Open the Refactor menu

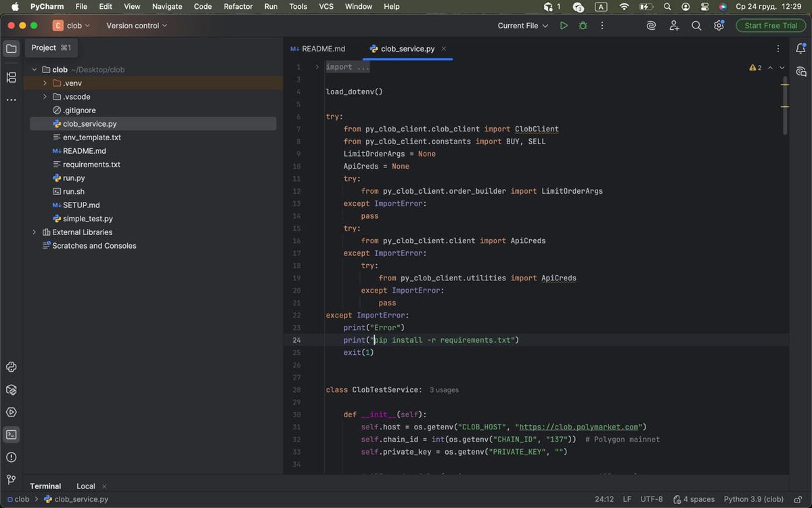[x=238, y=7]
